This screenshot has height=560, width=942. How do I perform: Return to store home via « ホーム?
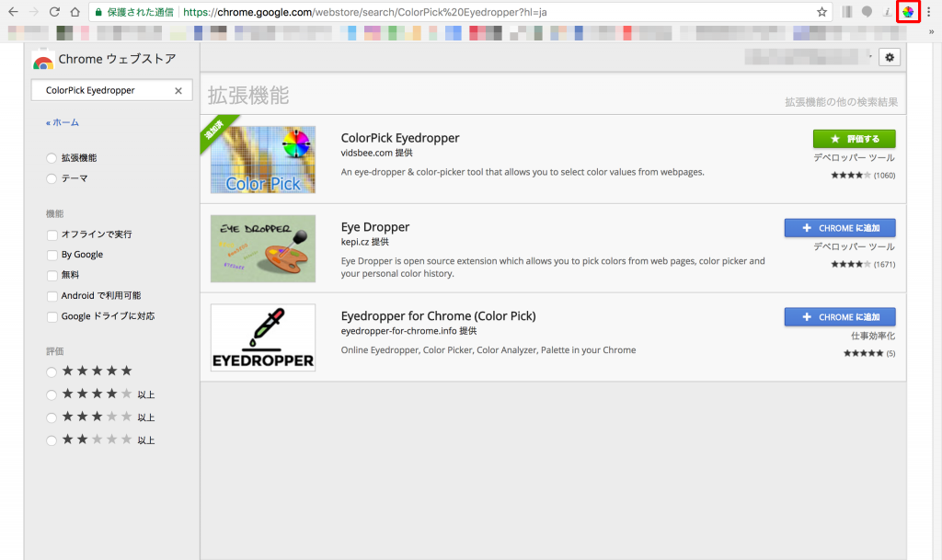[x=63, y=122]
